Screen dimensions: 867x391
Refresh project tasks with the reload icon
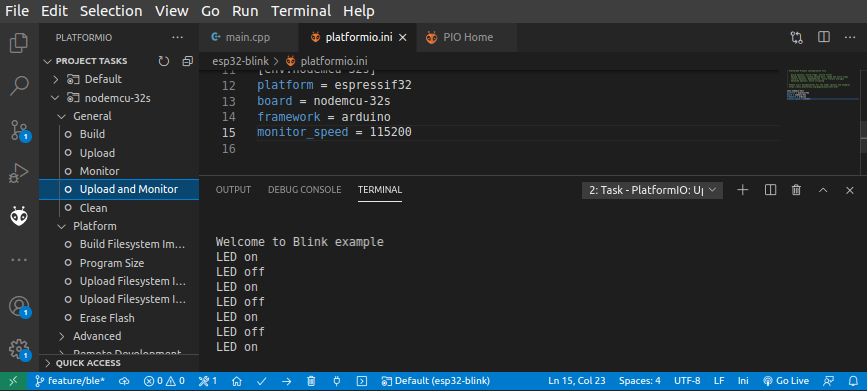[x=164, y=61]
